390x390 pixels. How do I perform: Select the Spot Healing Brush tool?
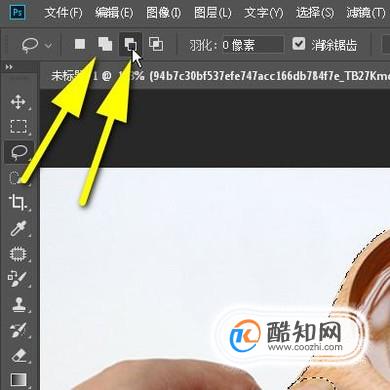pos(18,254)
